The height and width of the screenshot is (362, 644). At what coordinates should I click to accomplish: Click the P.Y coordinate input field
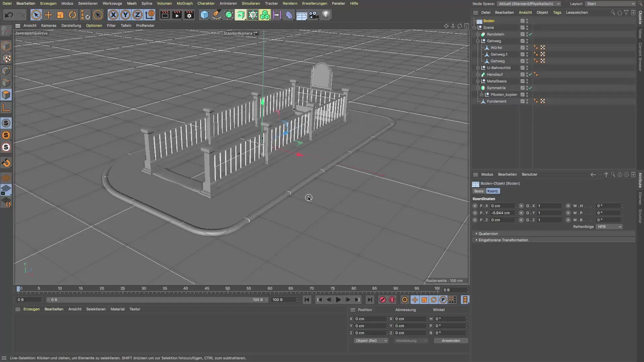click(501, 213)
